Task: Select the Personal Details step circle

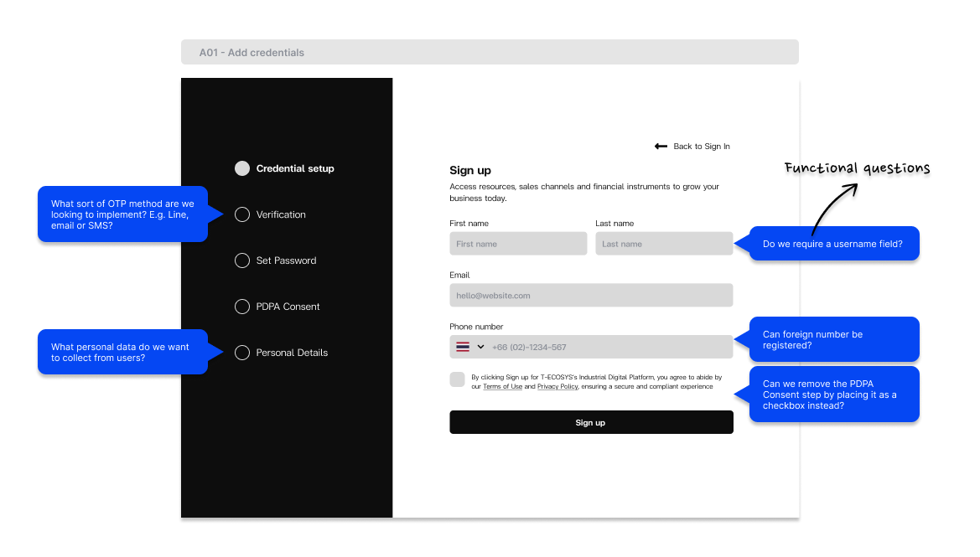Action: click(242, 353)
